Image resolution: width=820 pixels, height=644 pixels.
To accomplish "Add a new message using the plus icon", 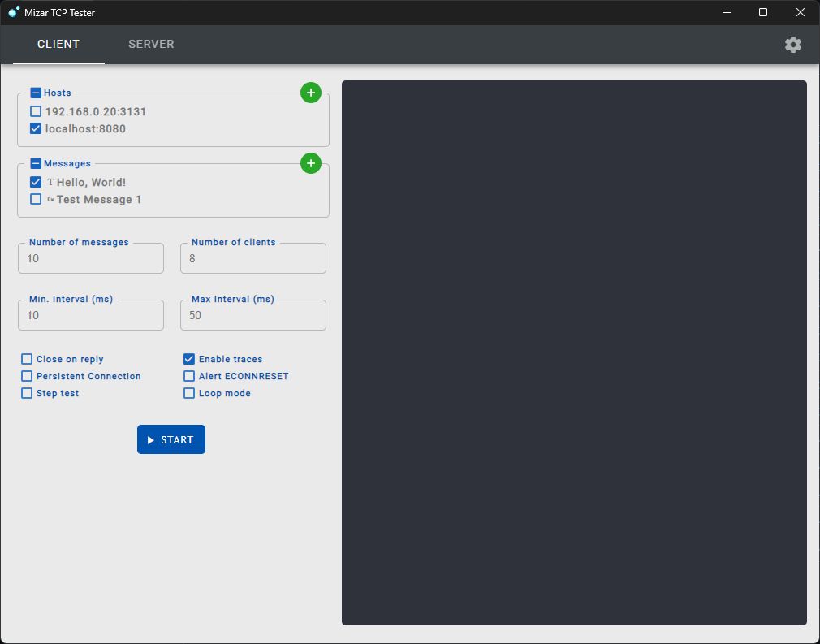I will pyautogui.click(x=310, y=163).
